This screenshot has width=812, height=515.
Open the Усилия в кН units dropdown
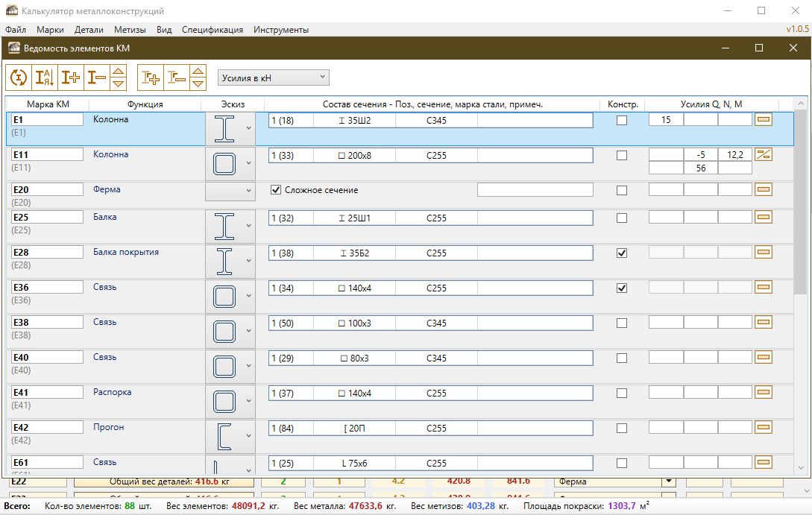[x=273, y=78]
